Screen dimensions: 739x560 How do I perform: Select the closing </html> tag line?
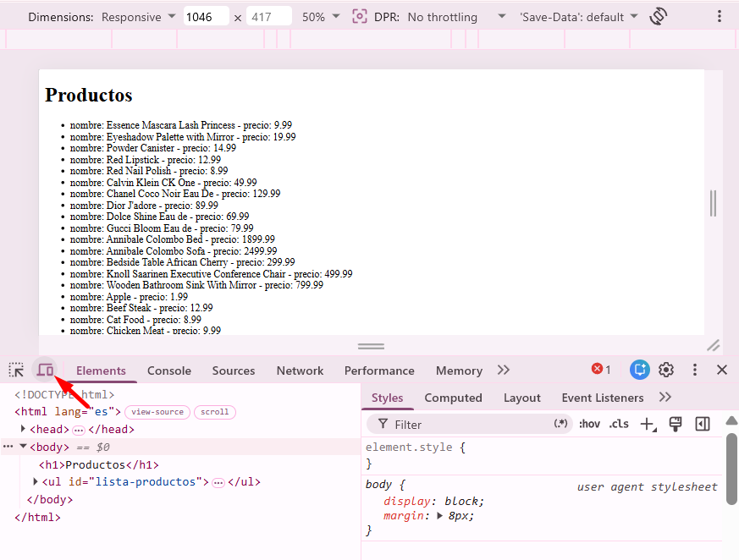pyautogui.click(x=38, y=517)
